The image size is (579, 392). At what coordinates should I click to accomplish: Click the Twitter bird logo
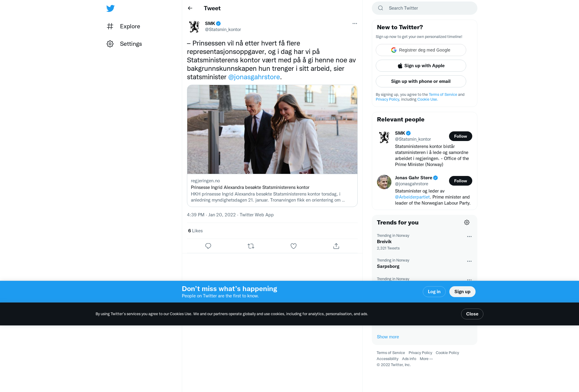(110, 8)
